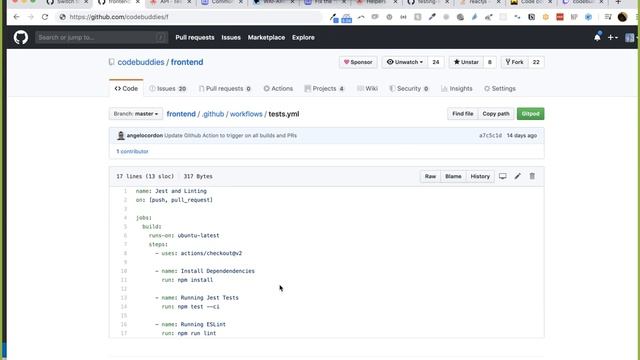Open Blame view
Image resolution: width=640 pixels, height=360 pixels.
point(453,176)
